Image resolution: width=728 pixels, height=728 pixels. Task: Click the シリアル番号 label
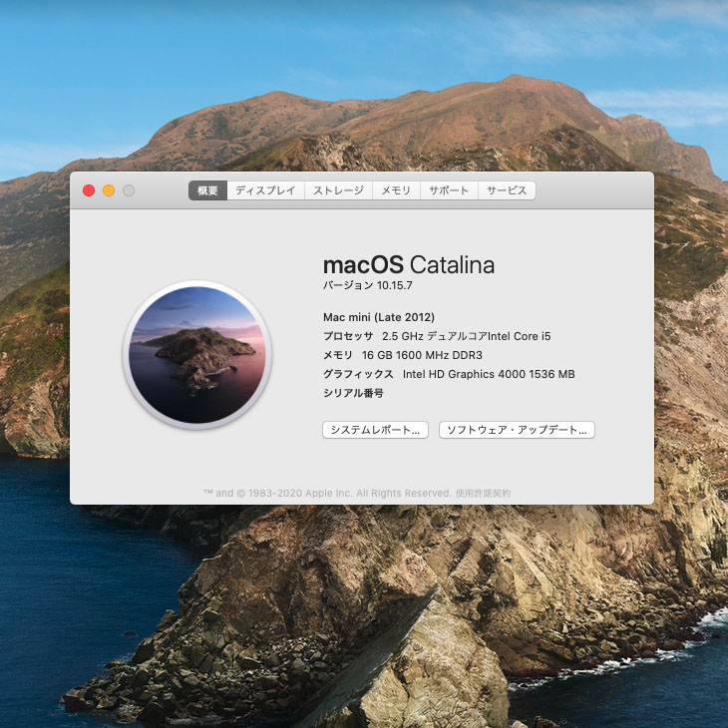click(x=353, y=393)
